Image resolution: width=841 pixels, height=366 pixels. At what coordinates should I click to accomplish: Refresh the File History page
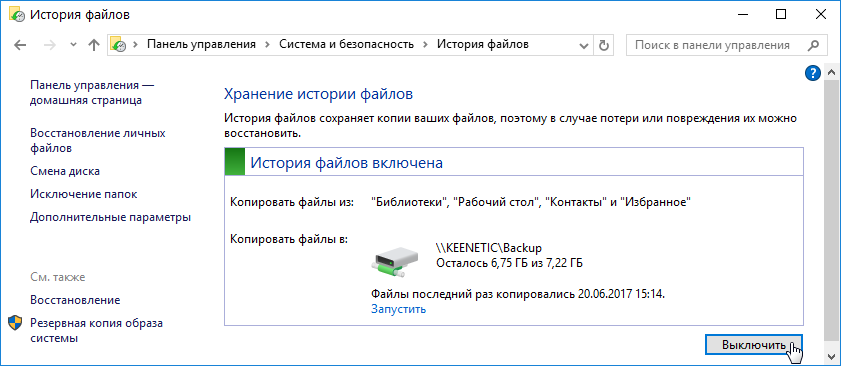pyautogui.click(x=603, y=45)
